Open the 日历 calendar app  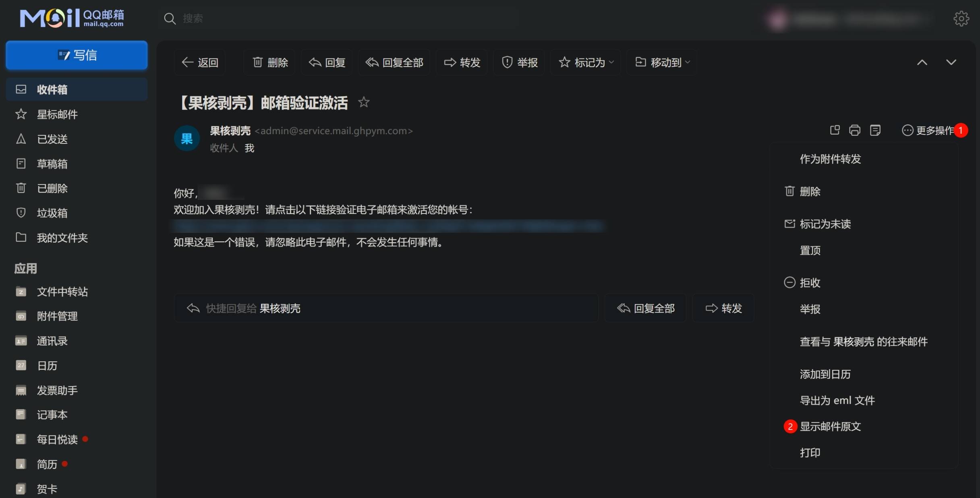click(47, 365)
